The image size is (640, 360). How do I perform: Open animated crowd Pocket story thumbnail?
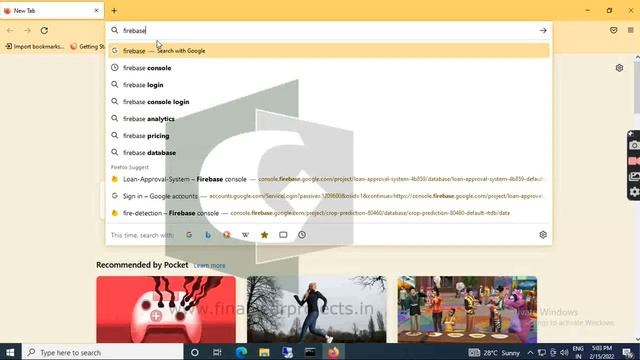click(x=467, y=309)
